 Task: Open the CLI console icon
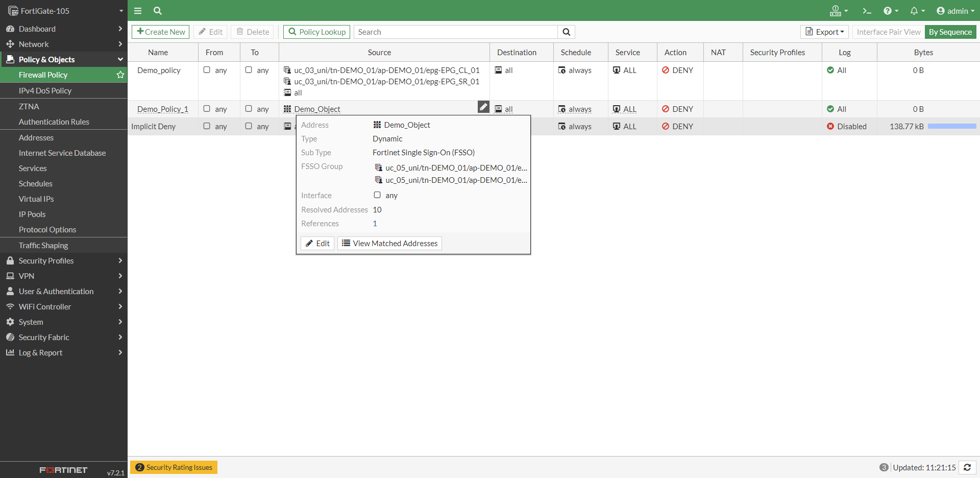pos(867,11)
